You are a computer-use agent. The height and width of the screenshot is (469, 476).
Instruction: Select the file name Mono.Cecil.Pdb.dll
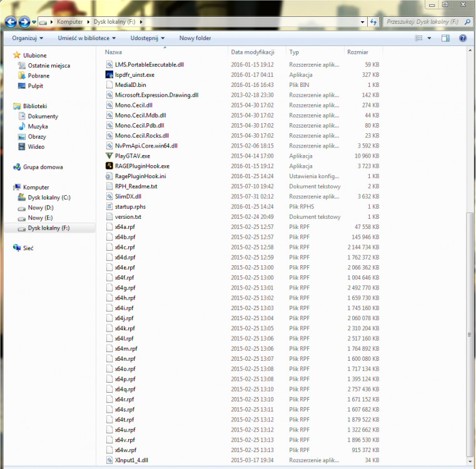pos(139,125)
